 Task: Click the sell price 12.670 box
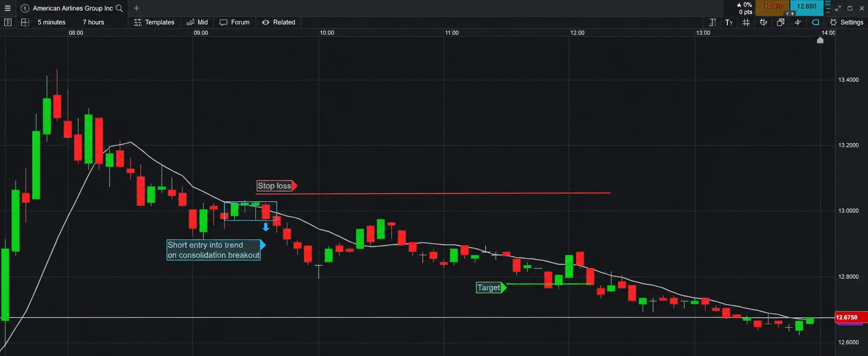tap(772, 7)
